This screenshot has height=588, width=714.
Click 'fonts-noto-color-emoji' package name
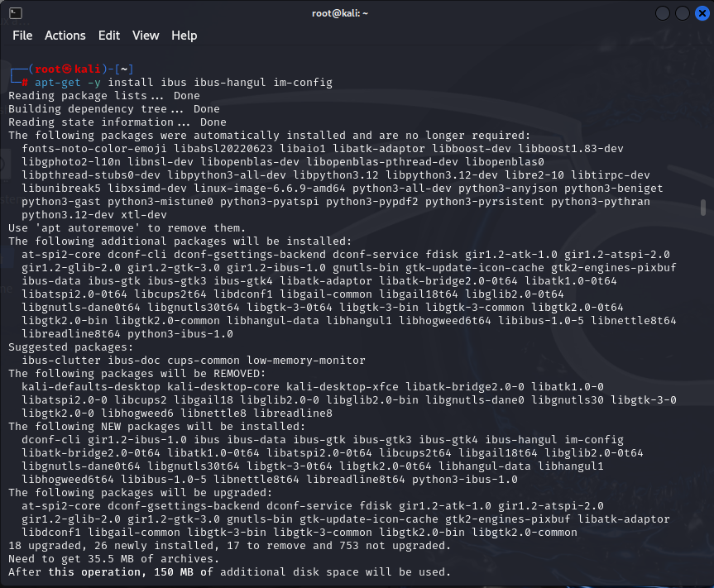tap(93, 148)
